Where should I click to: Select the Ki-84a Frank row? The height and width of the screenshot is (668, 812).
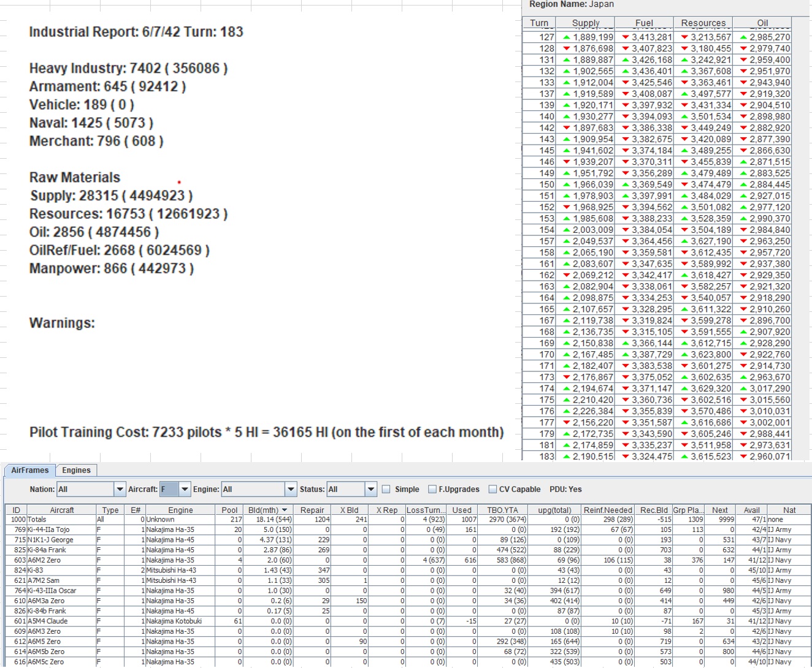point(408,550)
